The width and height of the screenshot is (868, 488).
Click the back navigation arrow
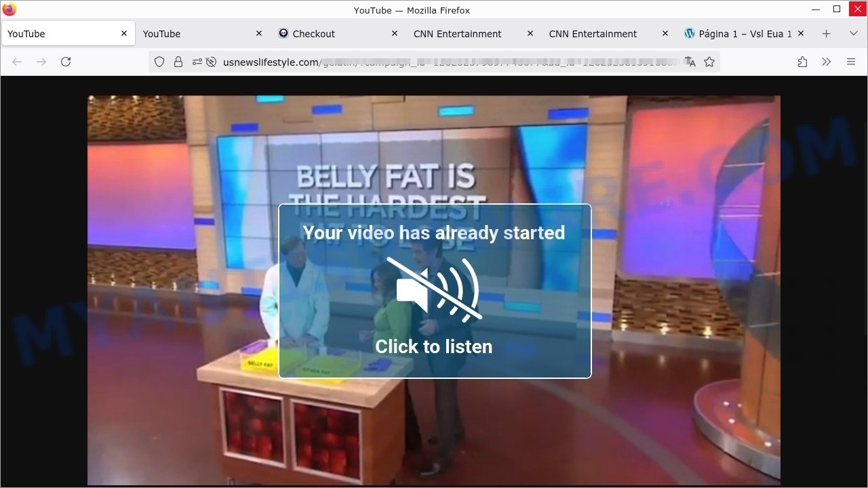point(17,62)
